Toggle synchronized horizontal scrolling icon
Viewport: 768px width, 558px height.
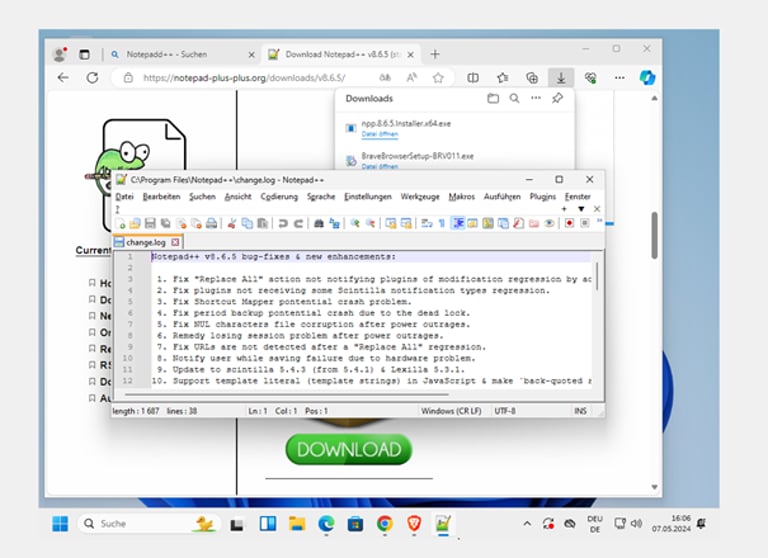coord(406,224)
